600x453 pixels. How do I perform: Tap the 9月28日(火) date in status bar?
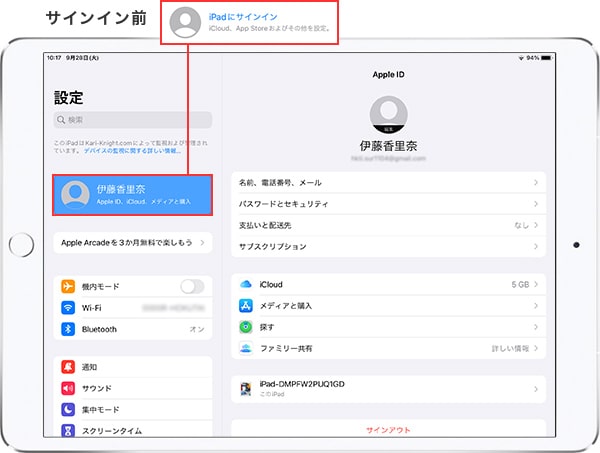[82, 58]
